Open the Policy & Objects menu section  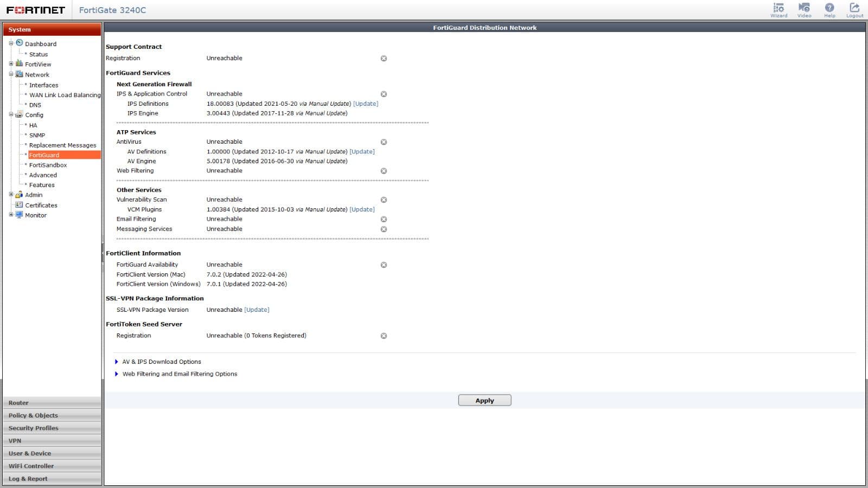click(33, 415)
